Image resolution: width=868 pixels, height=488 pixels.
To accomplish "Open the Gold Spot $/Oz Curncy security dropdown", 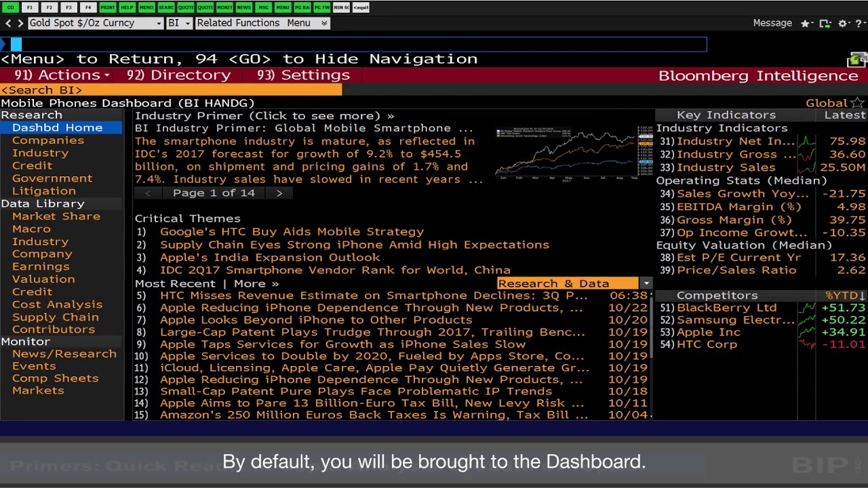I will pos(96,23).
